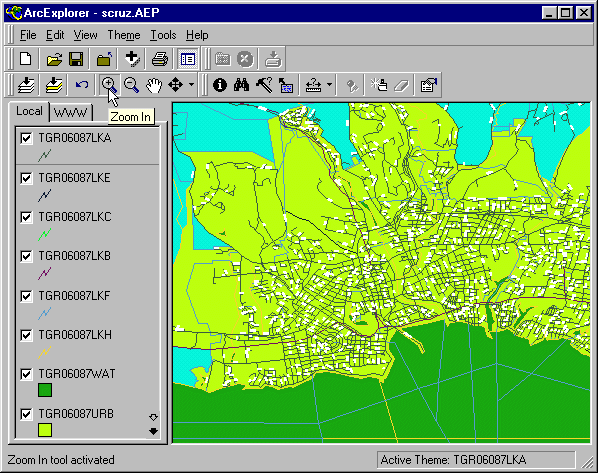The width and height of the screenshot is (598, 473).
Task: Open the Tools menu
Action: tap(163, 35)
